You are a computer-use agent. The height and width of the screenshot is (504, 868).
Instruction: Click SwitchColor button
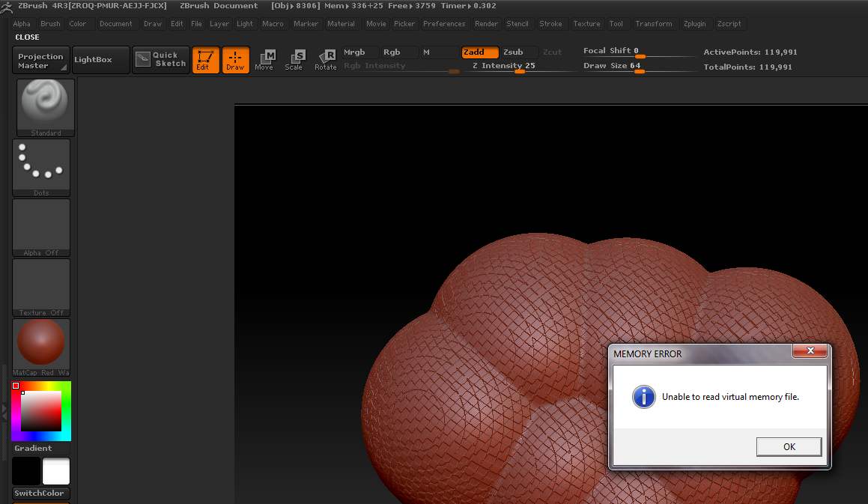tap(41, 493)
